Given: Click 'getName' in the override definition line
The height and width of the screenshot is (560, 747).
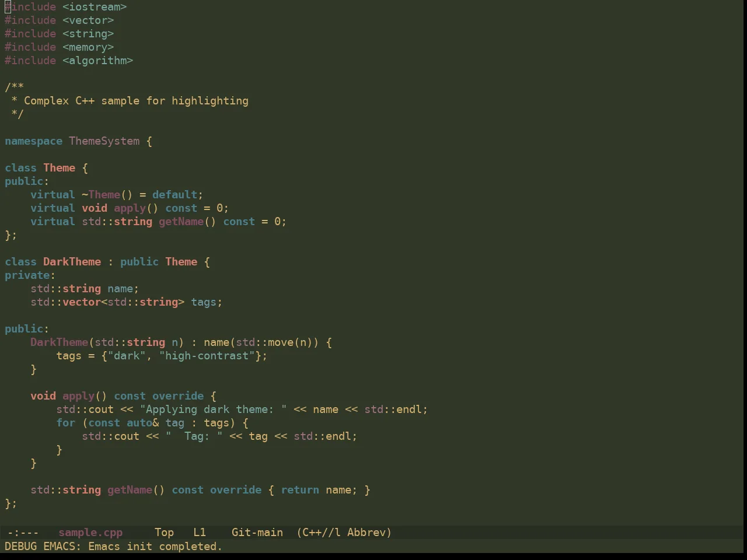Looking at the screenshot, I should (130, 490).
